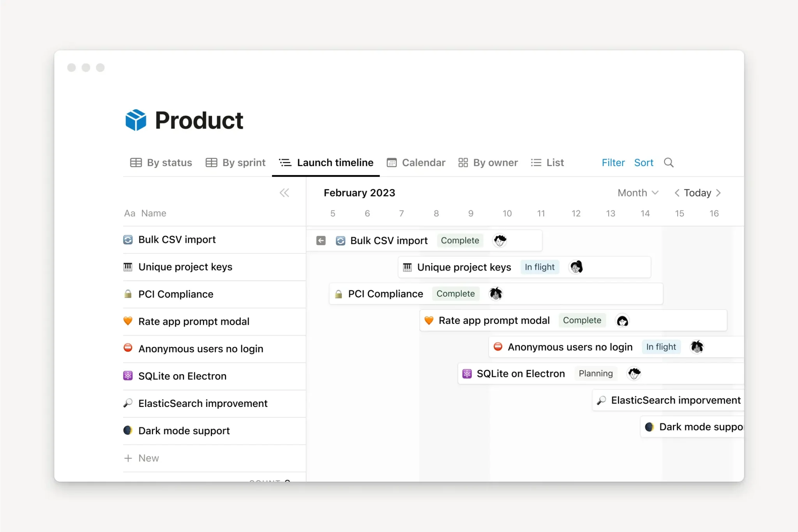
Task: Expand the Sort options dropdown
Action: (x=644, y=162)
